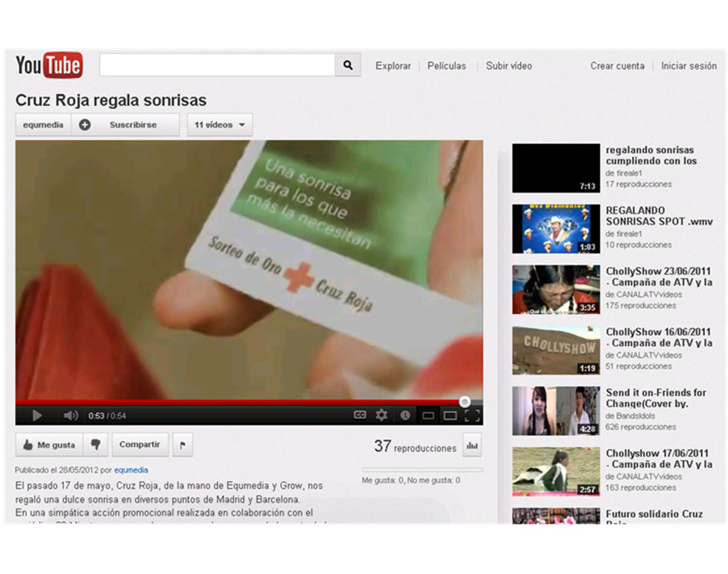Toggle closed captions CC icon
This screenshot has width=728, height=574.
pyautogui.click(x=360, y=415)
